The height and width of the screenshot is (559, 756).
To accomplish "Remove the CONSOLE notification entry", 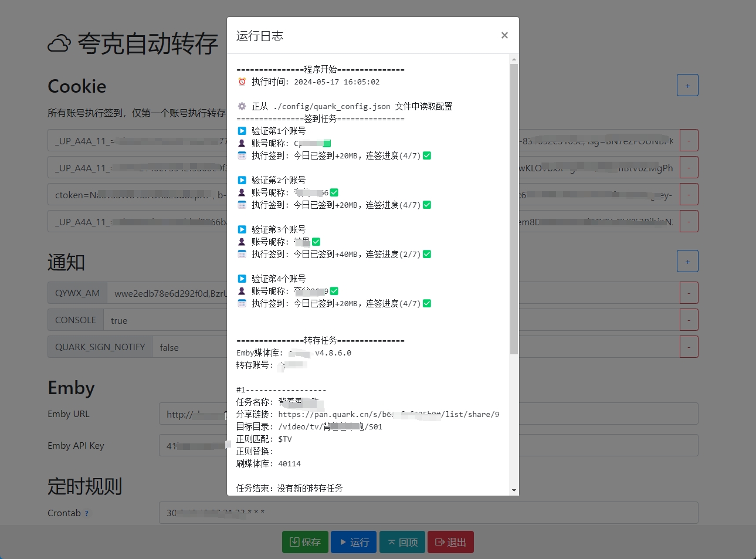I will [x=689, y=320].
